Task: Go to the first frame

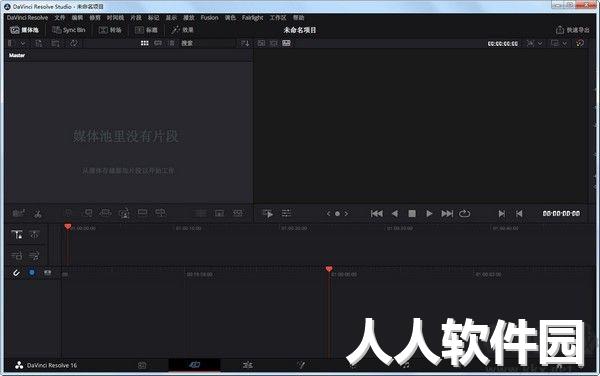Action: coord(377,213)
